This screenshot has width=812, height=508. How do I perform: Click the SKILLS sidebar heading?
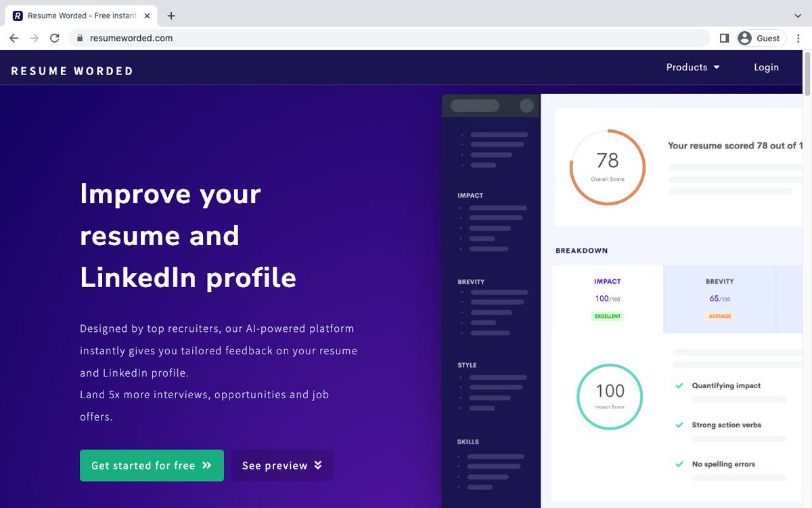(468, 442)
